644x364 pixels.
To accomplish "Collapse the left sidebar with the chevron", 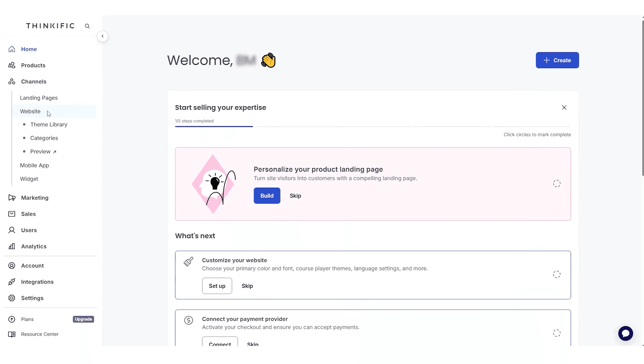I will 103,36.
